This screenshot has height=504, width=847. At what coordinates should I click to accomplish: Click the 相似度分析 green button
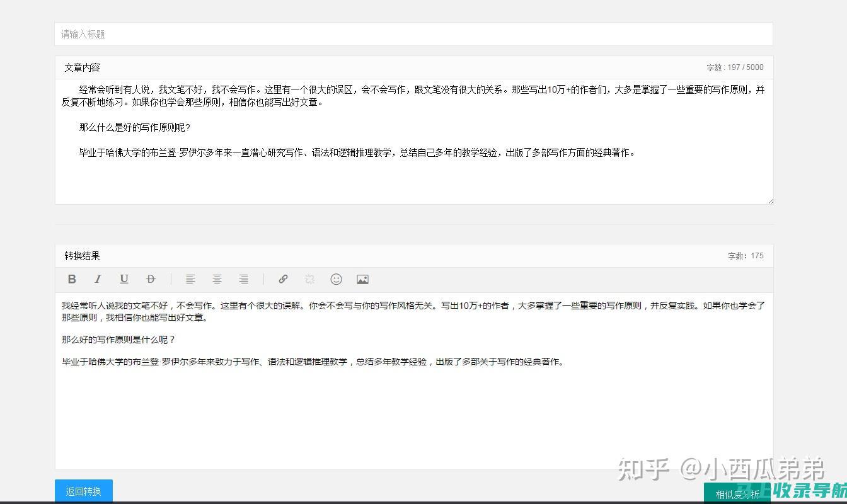(x=737, y=494)
